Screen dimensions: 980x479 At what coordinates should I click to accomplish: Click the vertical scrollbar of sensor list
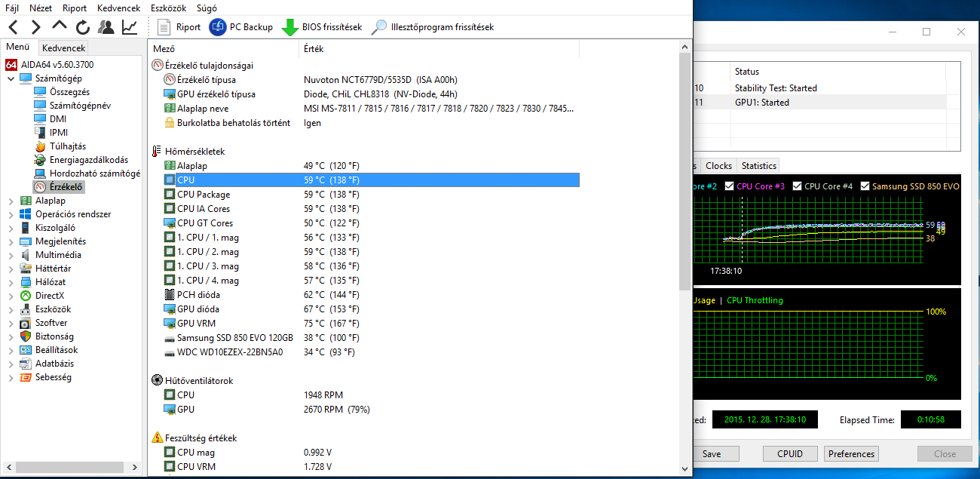pyautogui.click(x=684, y=170)
